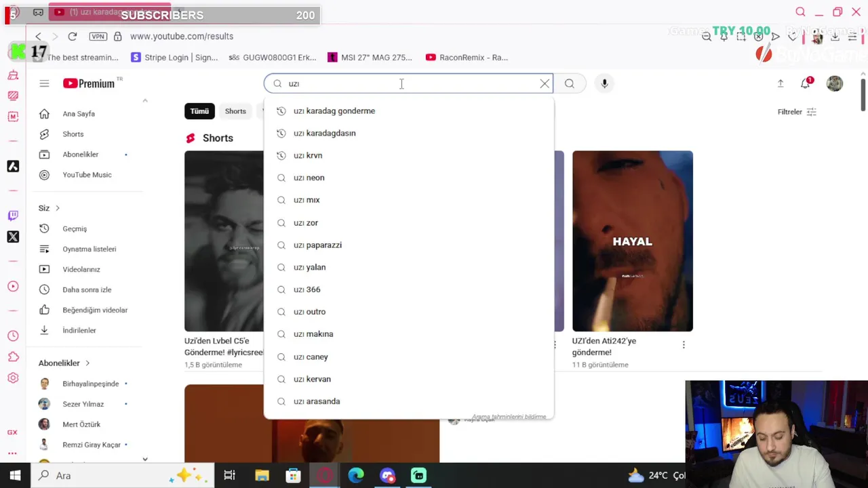Open the YouTube create/upload icon
Screen dimensions: 868x488
[x=781, y=83]
